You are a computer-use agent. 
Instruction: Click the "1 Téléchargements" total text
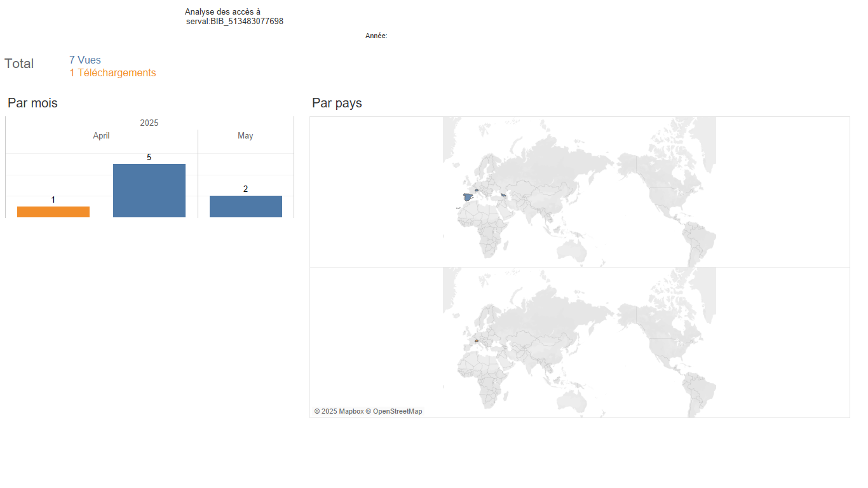click(x=112, y=73)
